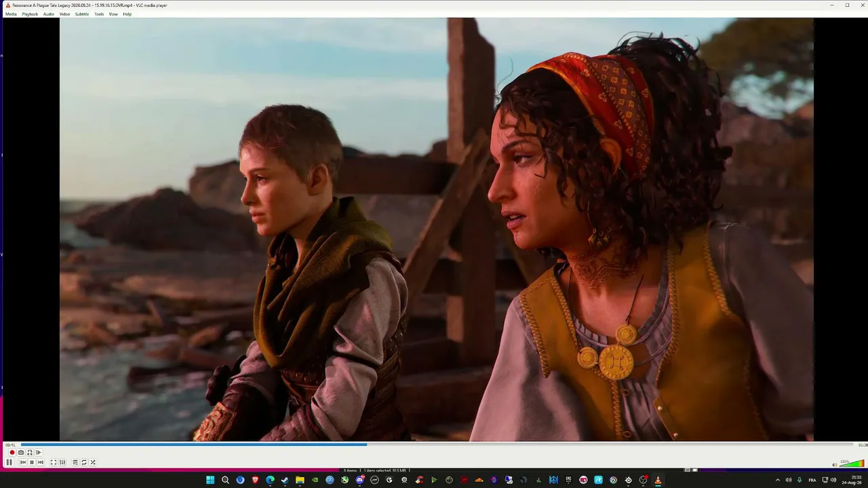Open the Media menu
The height and width of the screenshot is (488, 868).
[11, 14]
